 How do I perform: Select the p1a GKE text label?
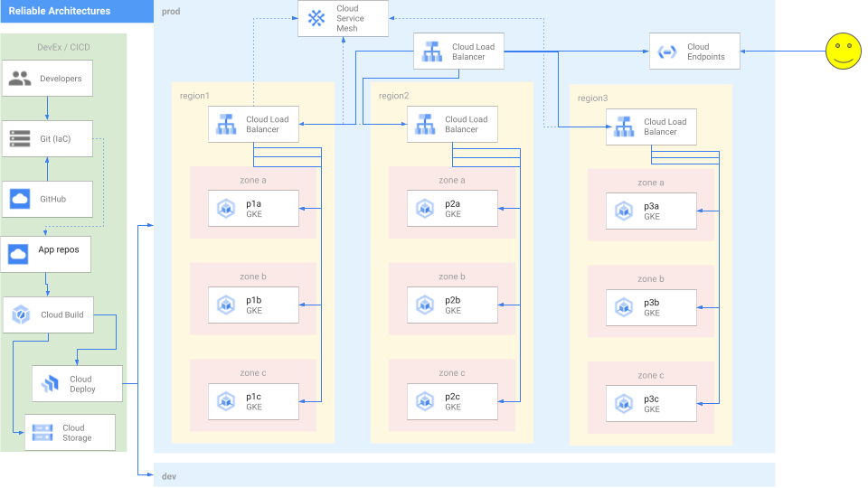(254, 209)
